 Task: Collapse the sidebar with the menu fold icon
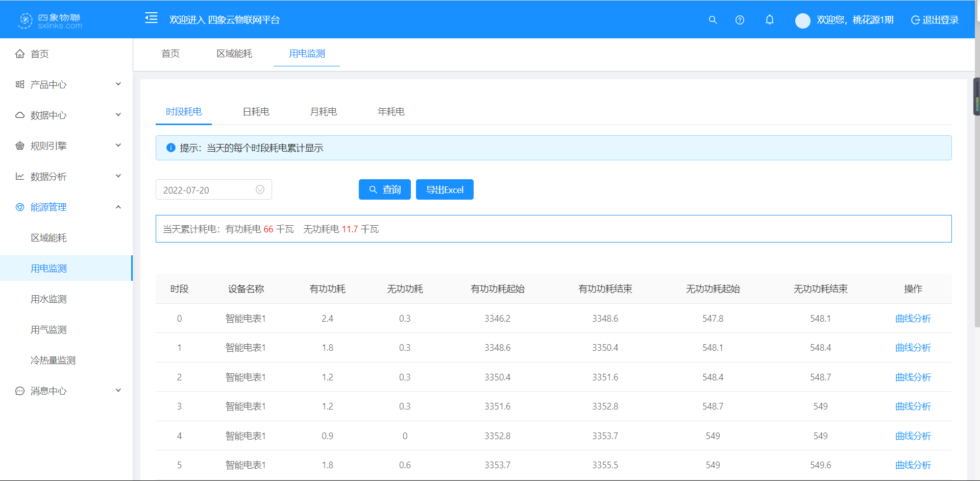pos(151,18)
